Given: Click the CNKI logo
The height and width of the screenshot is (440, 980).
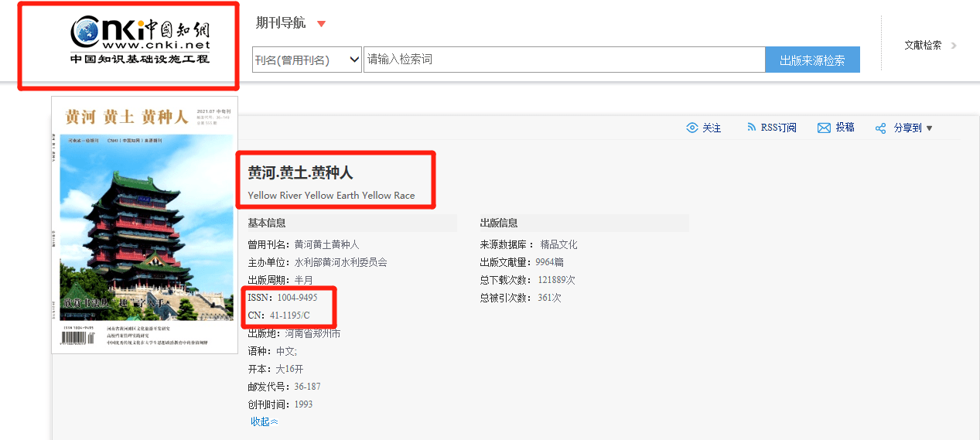Looking at the screenshot, I should [x=139, y=42].
